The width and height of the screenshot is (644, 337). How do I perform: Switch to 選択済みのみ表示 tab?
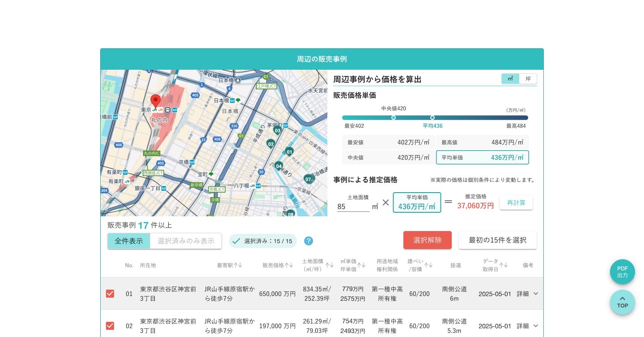click(x=186, y=241)
